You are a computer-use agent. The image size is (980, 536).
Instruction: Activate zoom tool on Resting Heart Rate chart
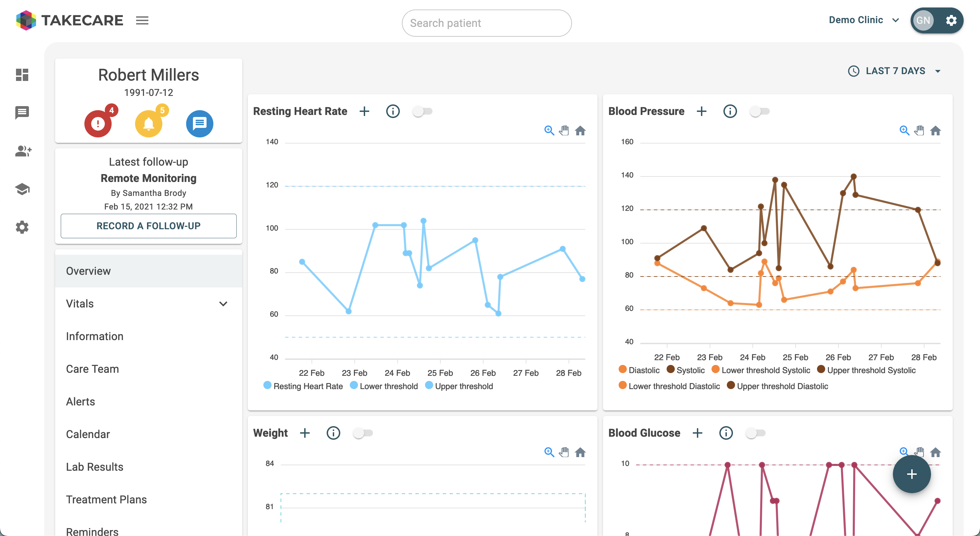click(x=549, y=130)
